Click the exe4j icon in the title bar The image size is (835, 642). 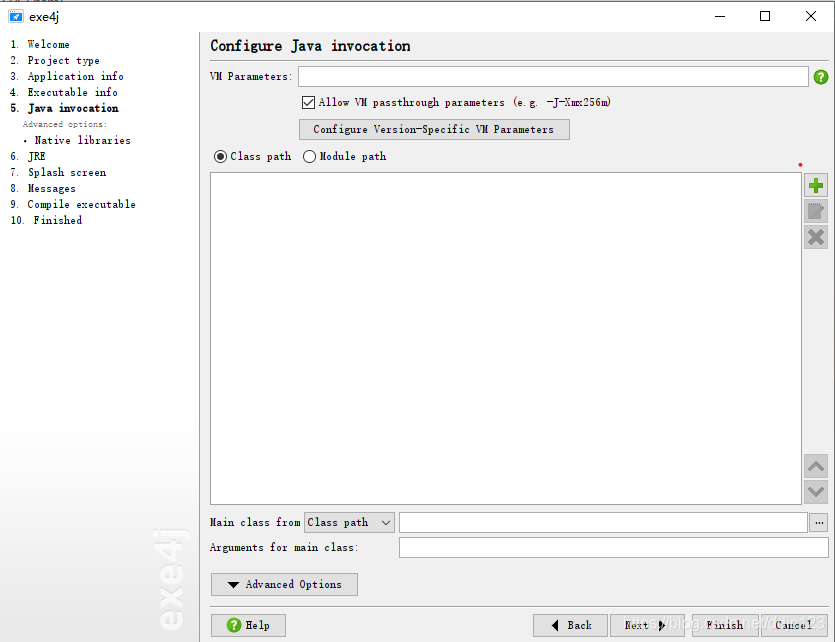pos(16,17)
